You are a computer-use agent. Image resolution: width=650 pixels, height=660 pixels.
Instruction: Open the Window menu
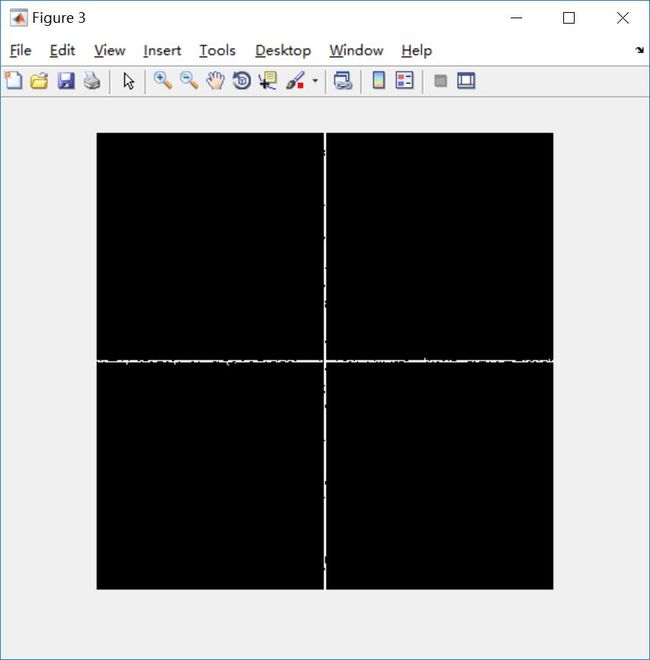click(356, 51)
